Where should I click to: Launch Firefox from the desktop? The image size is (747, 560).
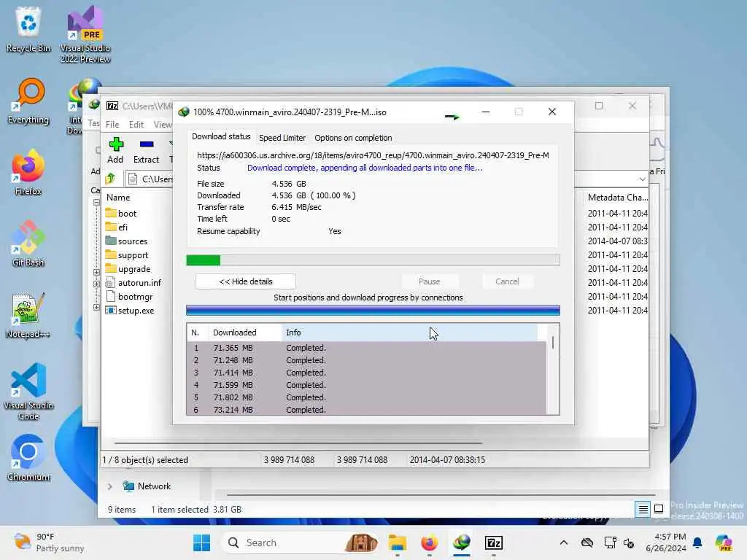tap(28, 172)
